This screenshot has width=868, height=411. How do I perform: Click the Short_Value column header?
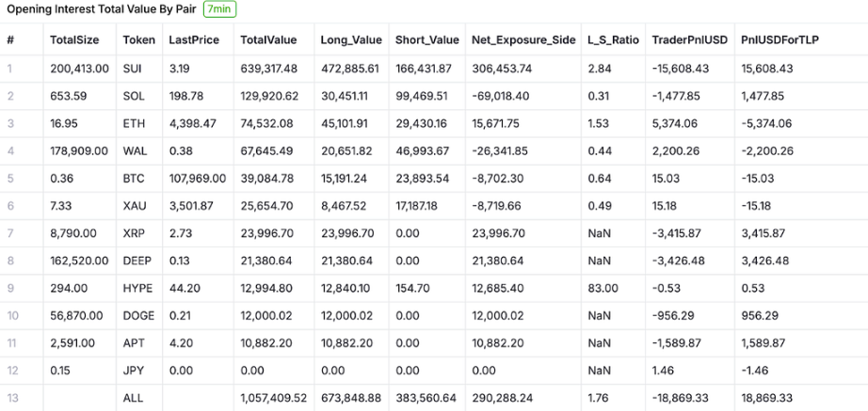(427, 40)
